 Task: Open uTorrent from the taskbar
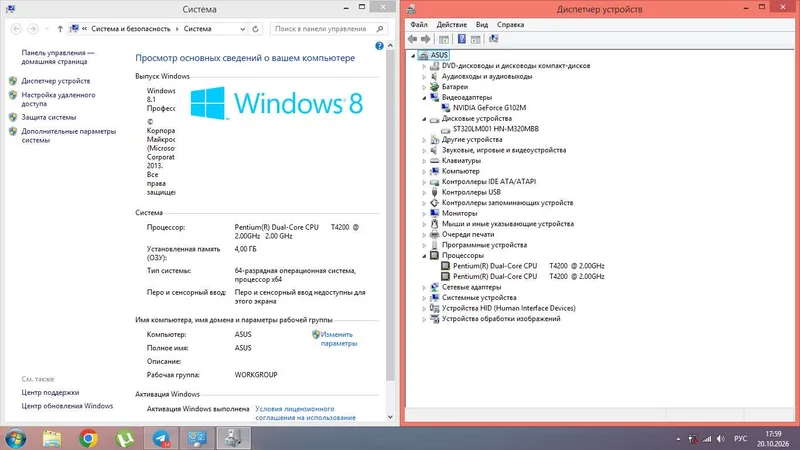point(125,438)
